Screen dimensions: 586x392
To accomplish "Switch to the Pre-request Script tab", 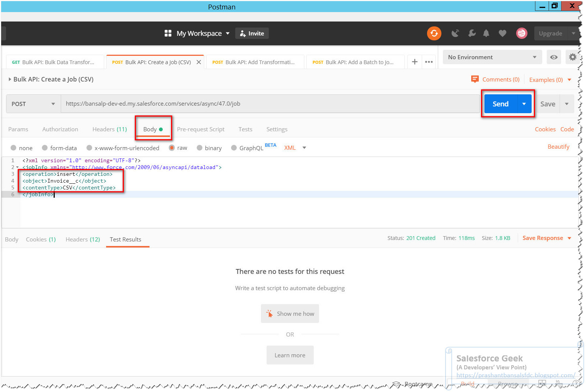I will [x=200, y=129].
